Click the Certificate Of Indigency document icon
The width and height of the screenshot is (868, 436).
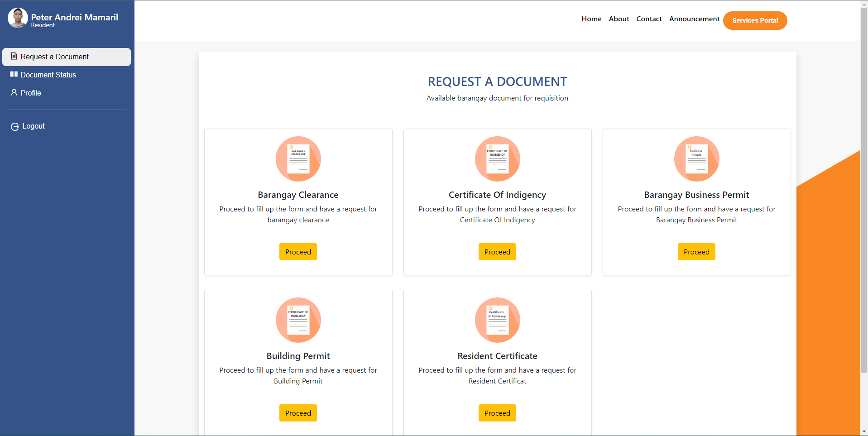(x=497, y=159)
